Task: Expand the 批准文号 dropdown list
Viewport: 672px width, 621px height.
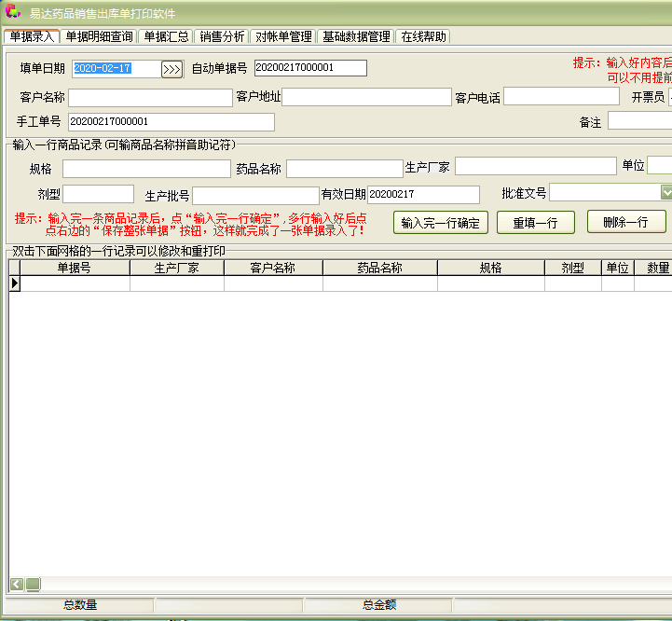Action: [666, 192]
